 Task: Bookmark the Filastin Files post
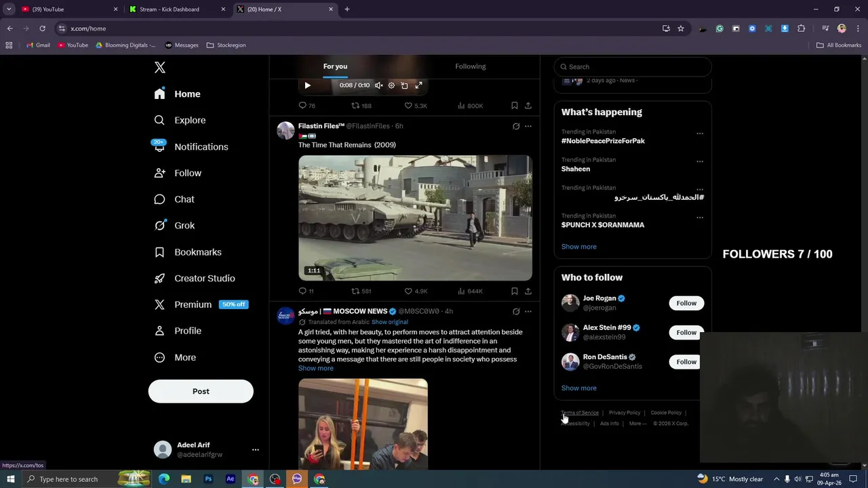[x=515, y=291]
